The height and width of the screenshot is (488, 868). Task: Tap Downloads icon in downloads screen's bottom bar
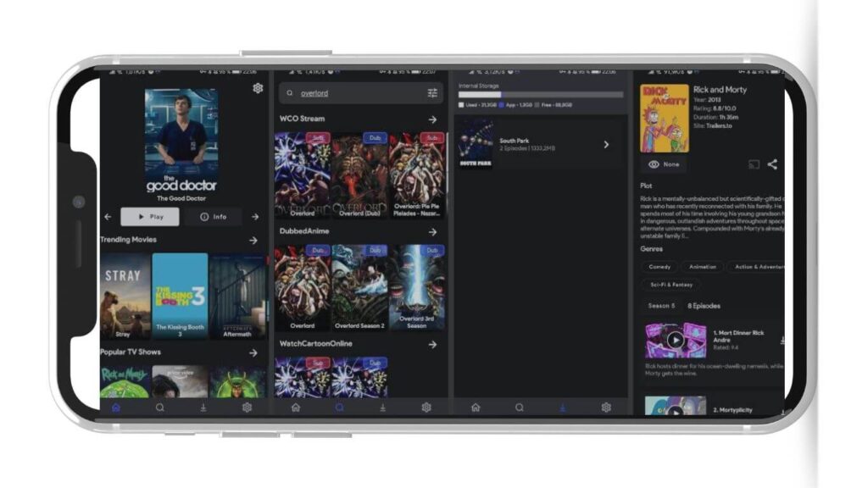tap(563, 408)
